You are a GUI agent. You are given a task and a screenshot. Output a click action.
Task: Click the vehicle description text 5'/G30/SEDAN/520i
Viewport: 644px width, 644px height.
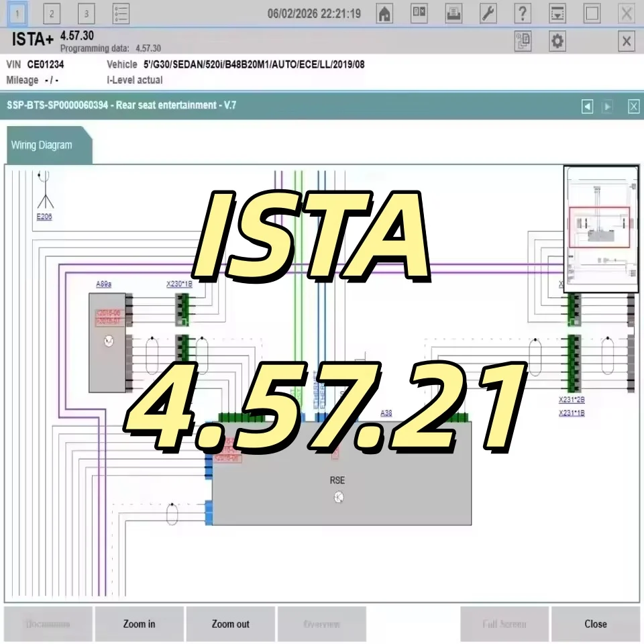[x=254, y=64]
